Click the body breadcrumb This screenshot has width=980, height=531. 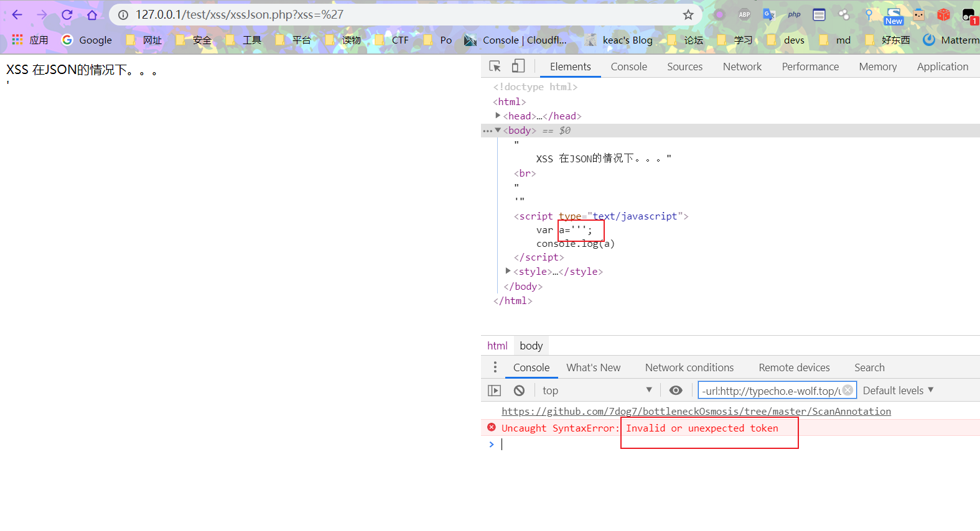pos(531,346)
